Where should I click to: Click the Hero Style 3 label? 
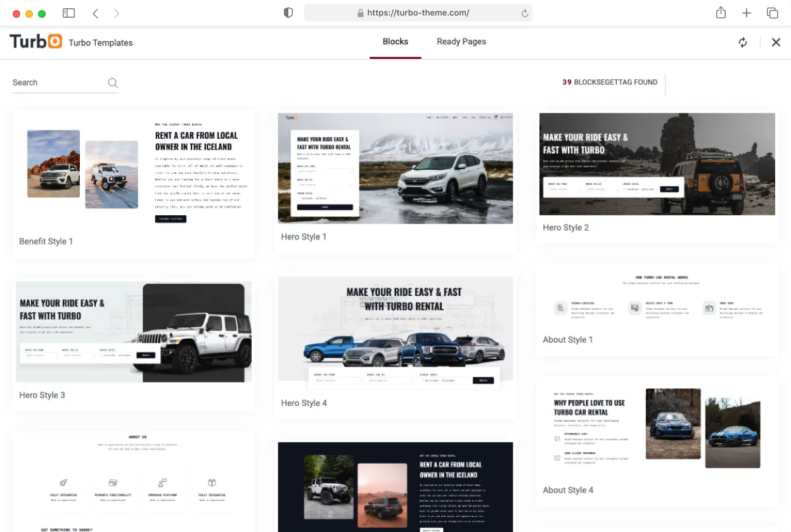pyautogui.click(x=42, y=395)
